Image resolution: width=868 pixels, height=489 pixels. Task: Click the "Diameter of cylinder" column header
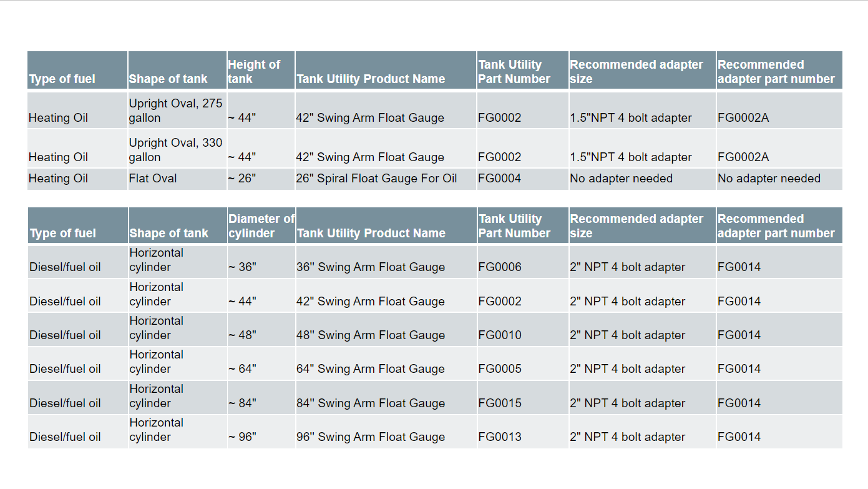261,225
